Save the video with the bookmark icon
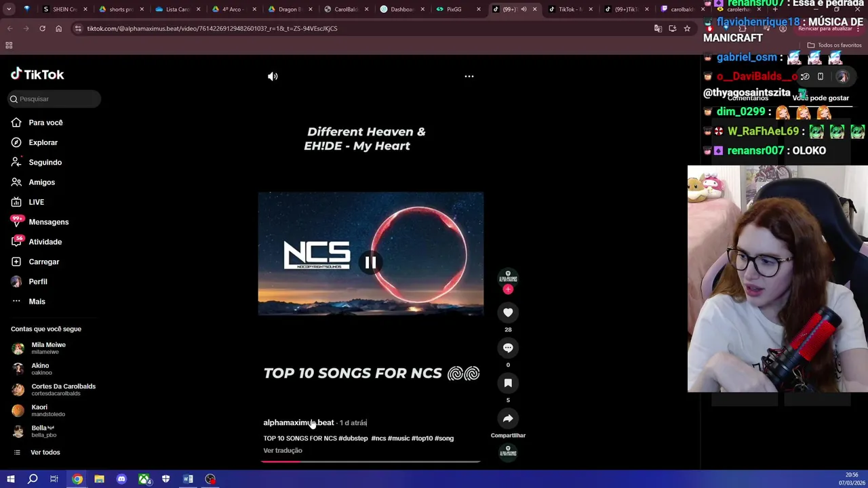 click(508, 383)
